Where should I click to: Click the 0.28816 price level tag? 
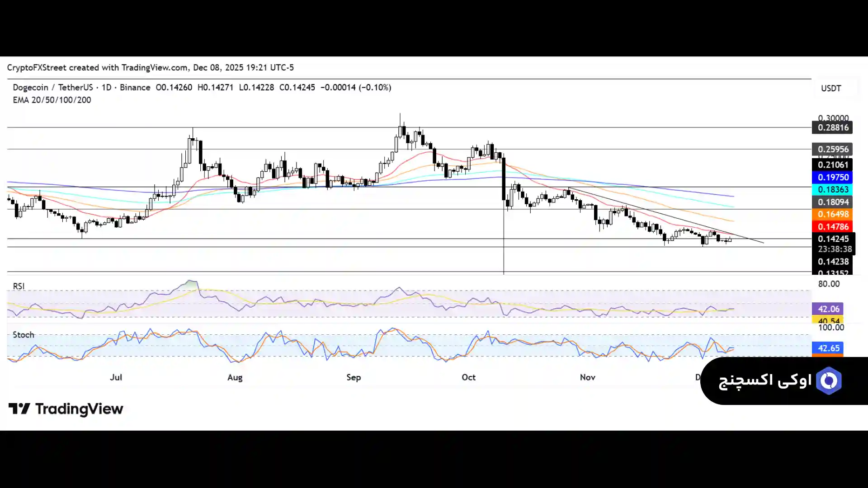point(832,127)
